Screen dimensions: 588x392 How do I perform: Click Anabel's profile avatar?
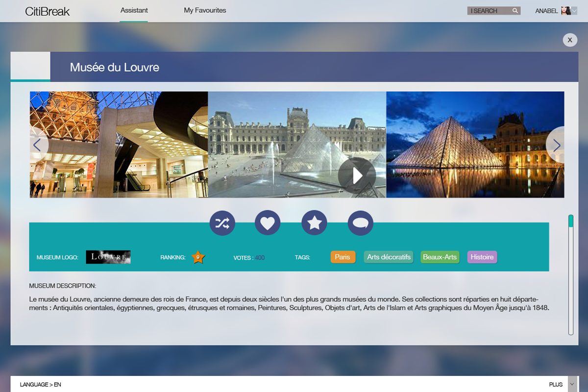(566, 11)
